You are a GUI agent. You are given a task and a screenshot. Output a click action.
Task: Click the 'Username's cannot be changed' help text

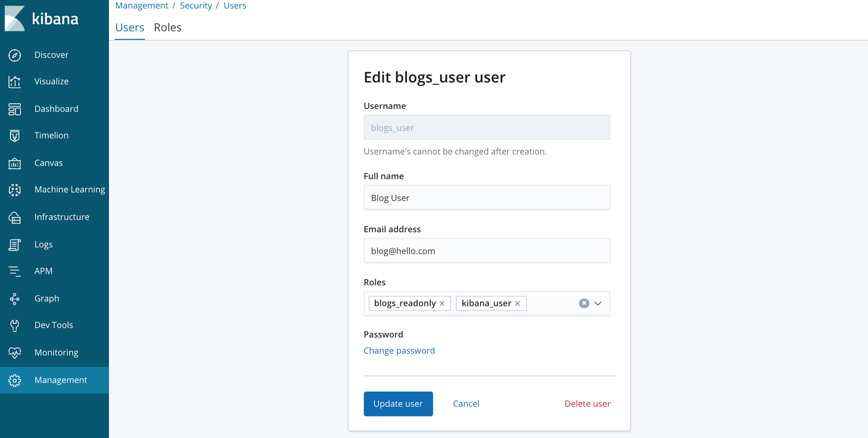455,152
